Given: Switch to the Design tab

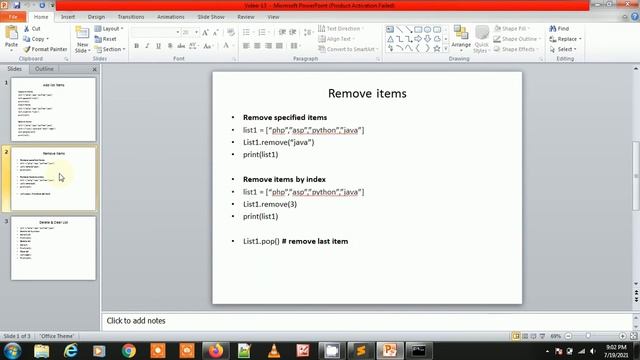Looking at the screenshot, I should pos(96,17).
